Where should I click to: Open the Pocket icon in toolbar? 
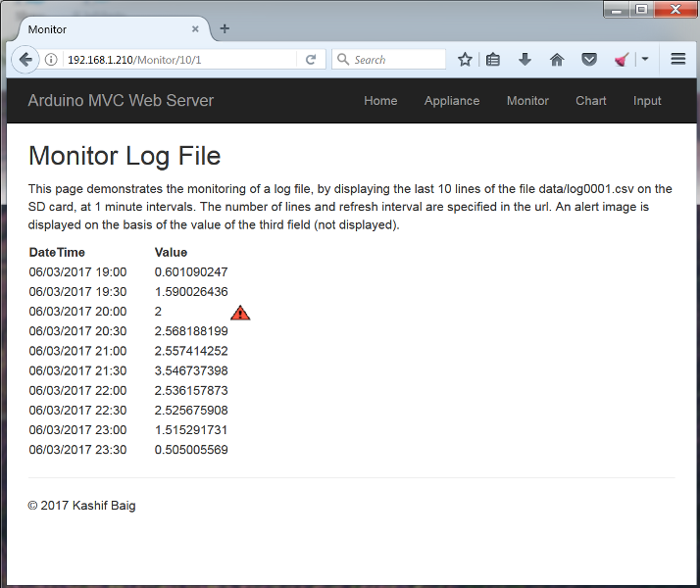pyautogui.click(x=589, y=60)
